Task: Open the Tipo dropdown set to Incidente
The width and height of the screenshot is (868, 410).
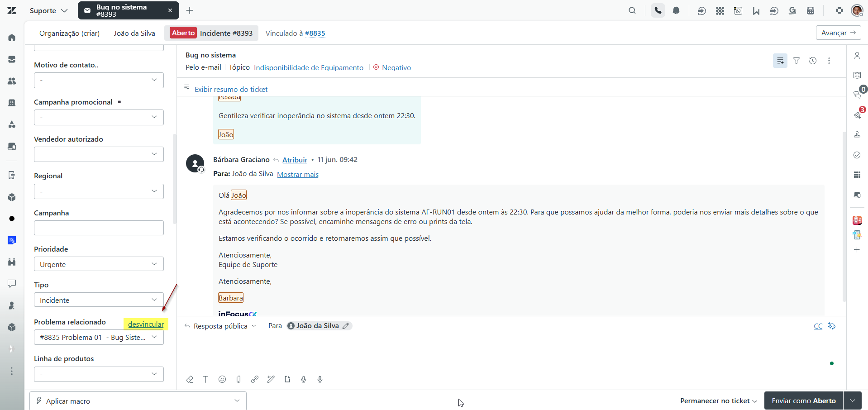Action: (x=99, y=300)
